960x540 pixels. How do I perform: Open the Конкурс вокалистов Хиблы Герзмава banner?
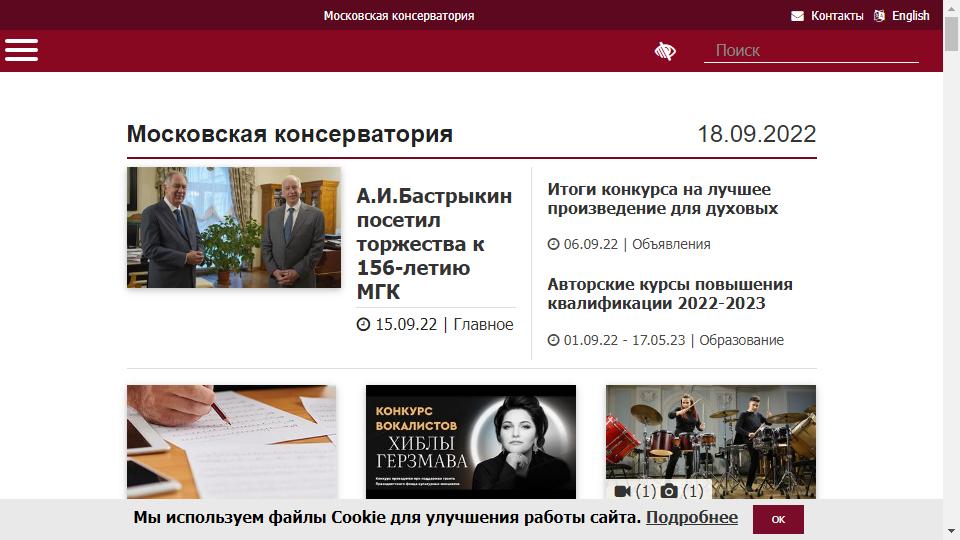coord(471,441)
